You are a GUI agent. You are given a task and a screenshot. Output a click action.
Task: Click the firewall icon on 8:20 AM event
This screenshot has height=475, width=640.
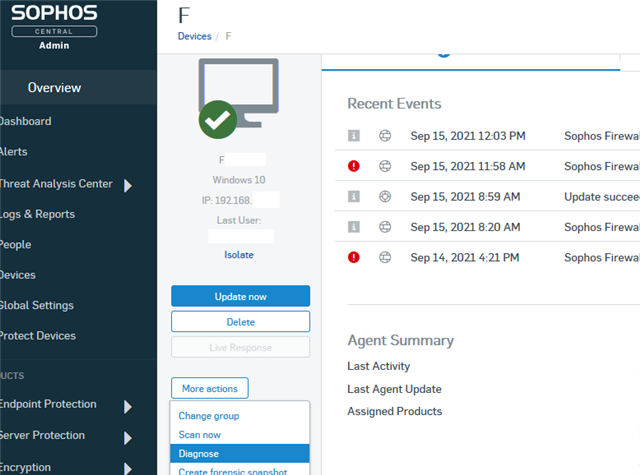(x=385, y=227)
